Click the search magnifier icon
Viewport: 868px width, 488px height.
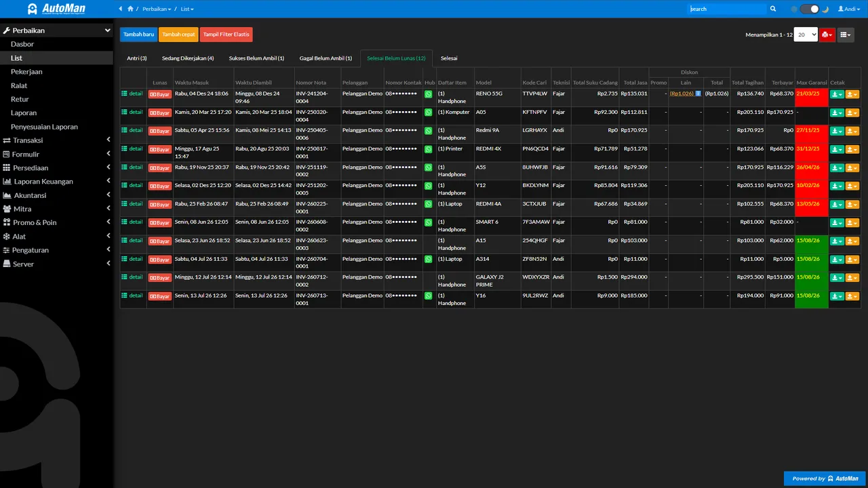tap(773, 9)
